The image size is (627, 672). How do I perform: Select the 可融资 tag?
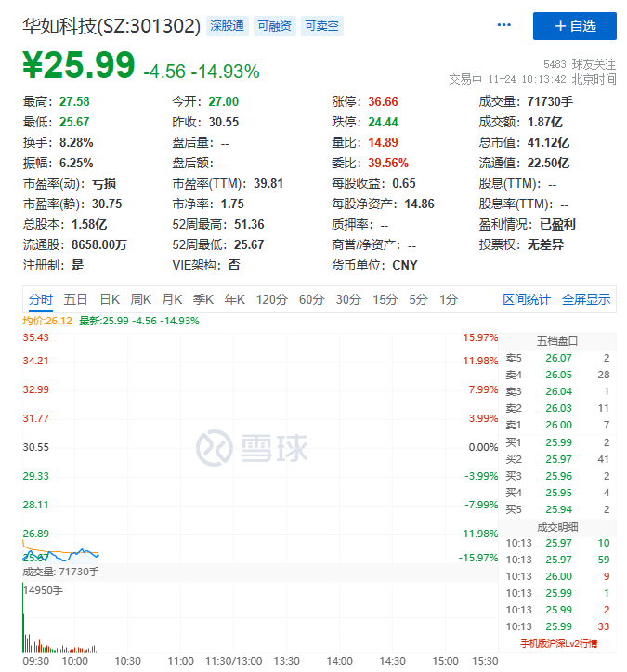pyautogui.click(x=275, y=26)
